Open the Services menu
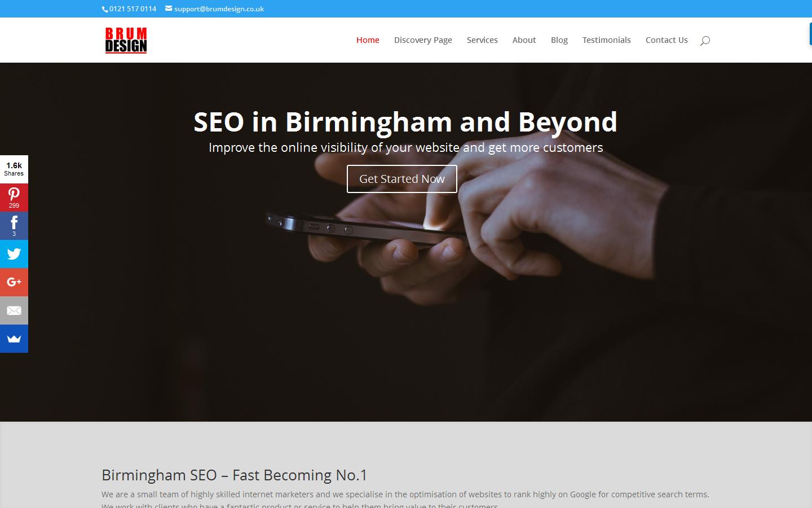 tap(482, 40)
